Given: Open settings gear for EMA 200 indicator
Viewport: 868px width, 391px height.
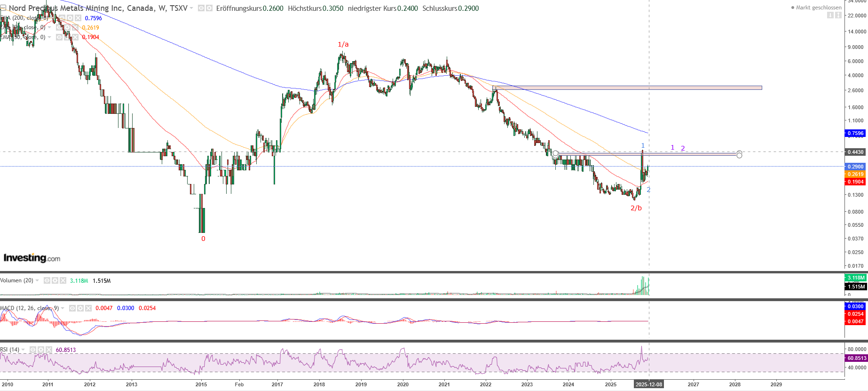Looking at the screenshot, I should click(70, 18).
